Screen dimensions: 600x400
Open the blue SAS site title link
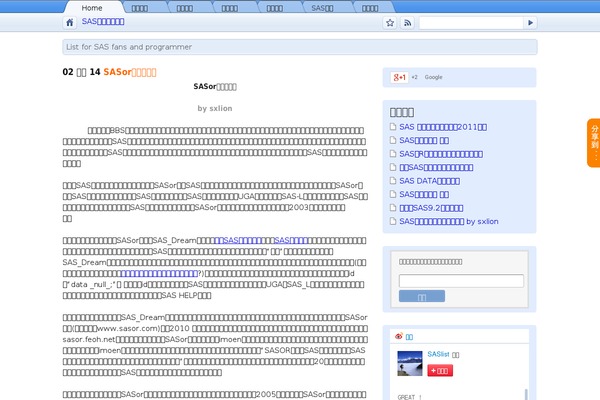coord(103,21)
